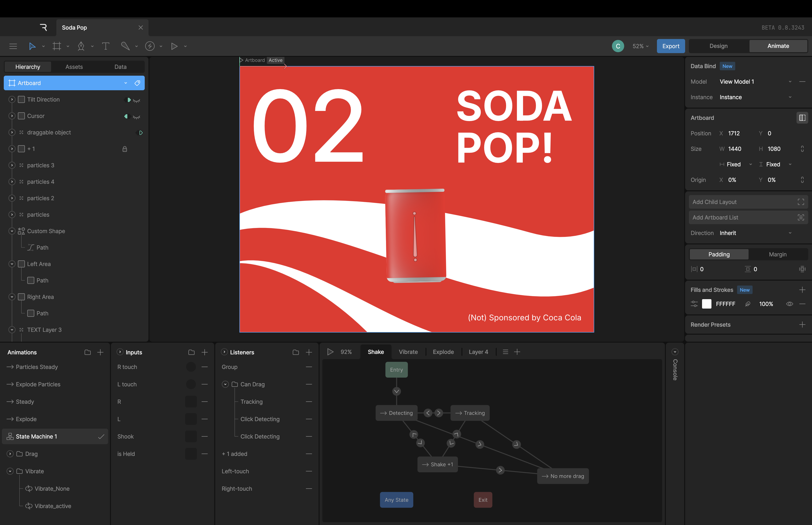Toggle the L touch input value

[191, 384]
